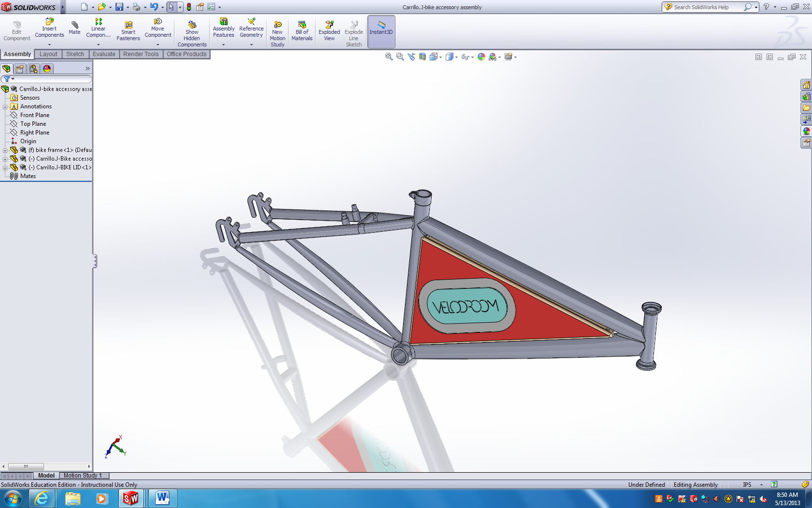Activate the Move Component tool
812x508 pixels.
tap(158, 28)
